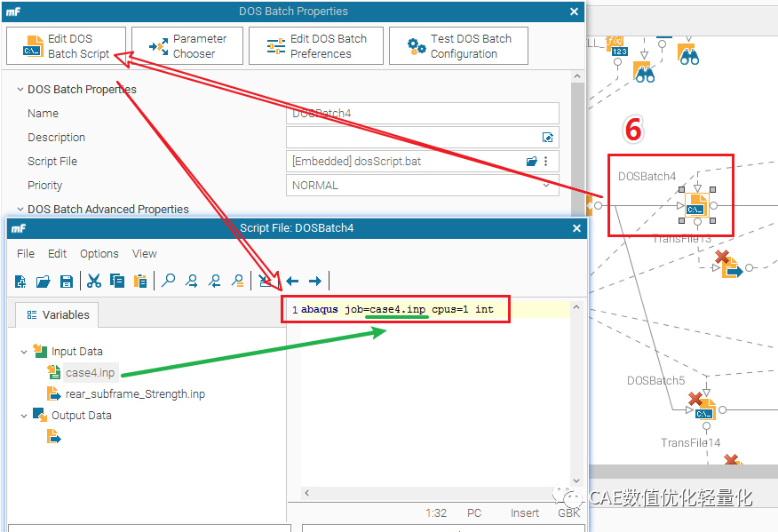
Task: Open the Edit menu in script editor
Action: (57, 254)
